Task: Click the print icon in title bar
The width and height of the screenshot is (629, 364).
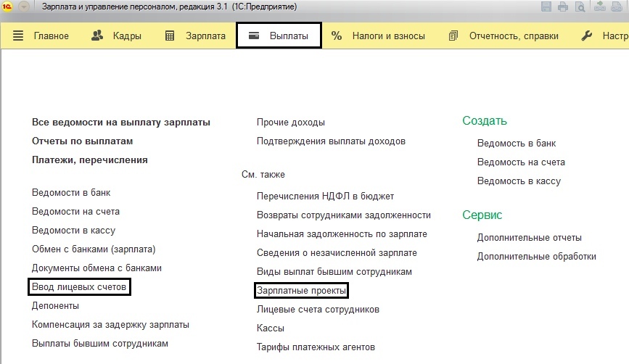Action: click(x=563, y=7)
